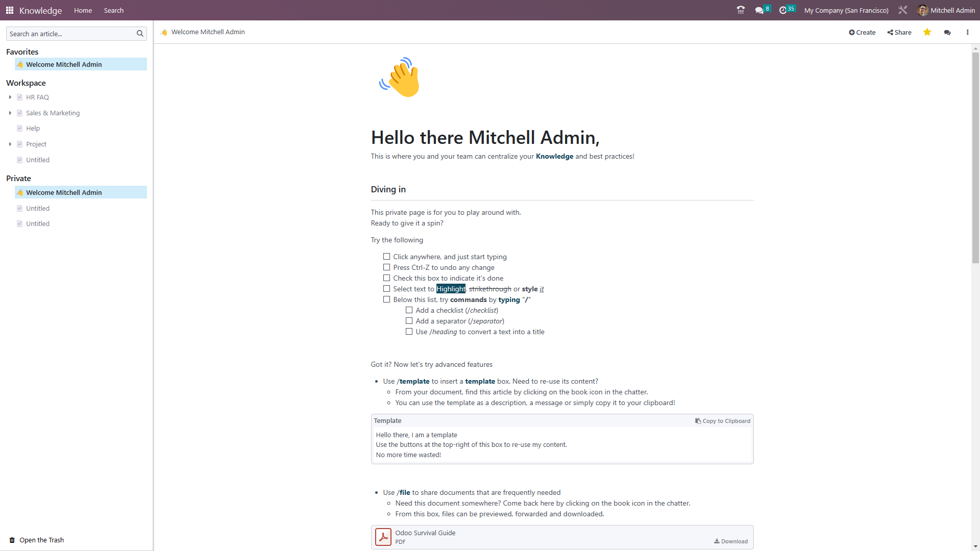Screen dimensions: 980x551
Task: Open first Untitled article under Private
Action: (x=38, y=208)
